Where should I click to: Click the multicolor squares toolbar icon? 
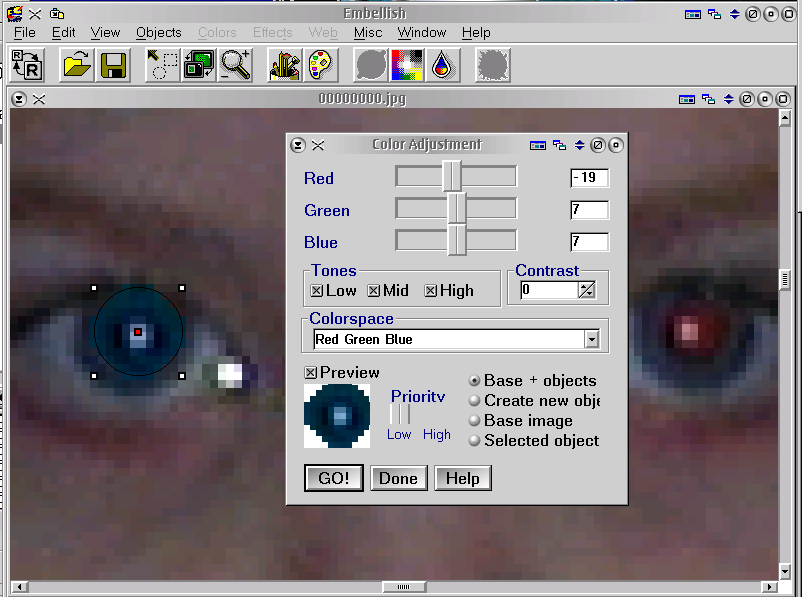click(x=407, y=65)
